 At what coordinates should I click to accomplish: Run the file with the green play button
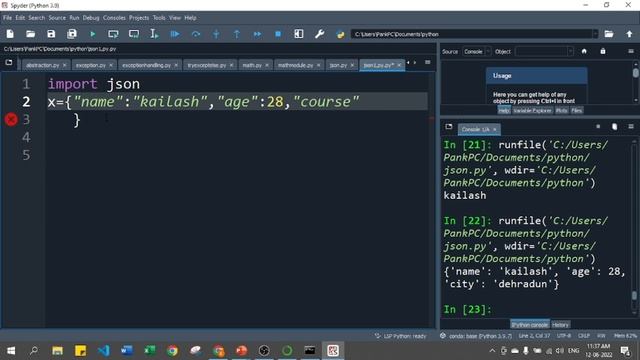(93, 34)
